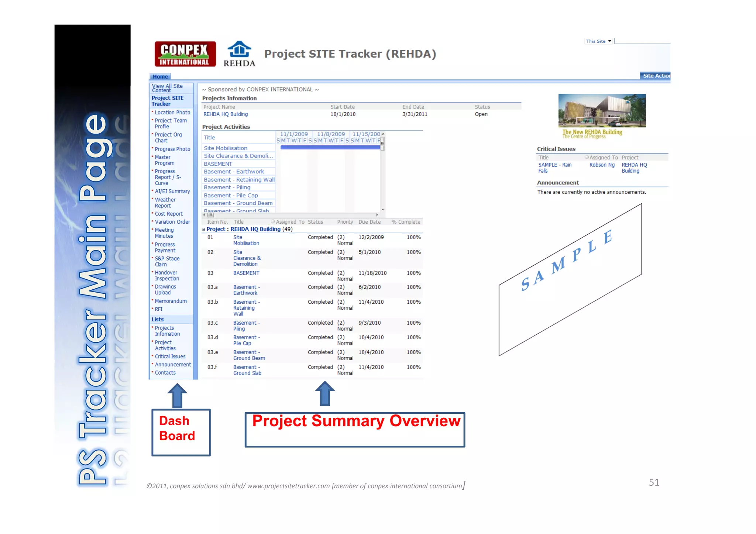756x534 pixels.
Task: Open the Location Photo page
Action: (172, 113)
